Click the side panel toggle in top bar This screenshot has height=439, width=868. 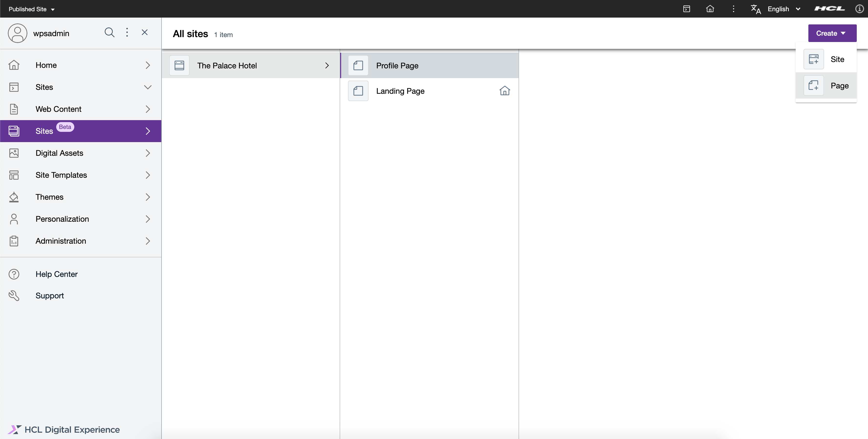coord(687,9)
